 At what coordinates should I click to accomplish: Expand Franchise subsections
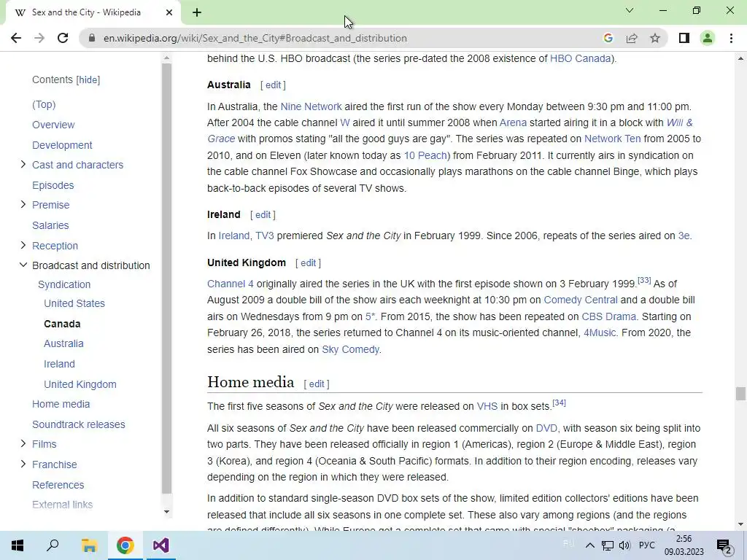pyautogui.click(x=23, y=464)
